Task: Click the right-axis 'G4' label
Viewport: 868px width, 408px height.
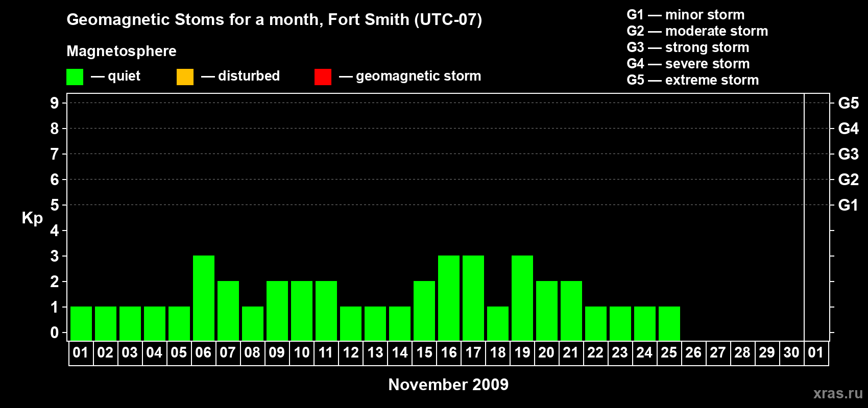Action: [x=849, y=129]
